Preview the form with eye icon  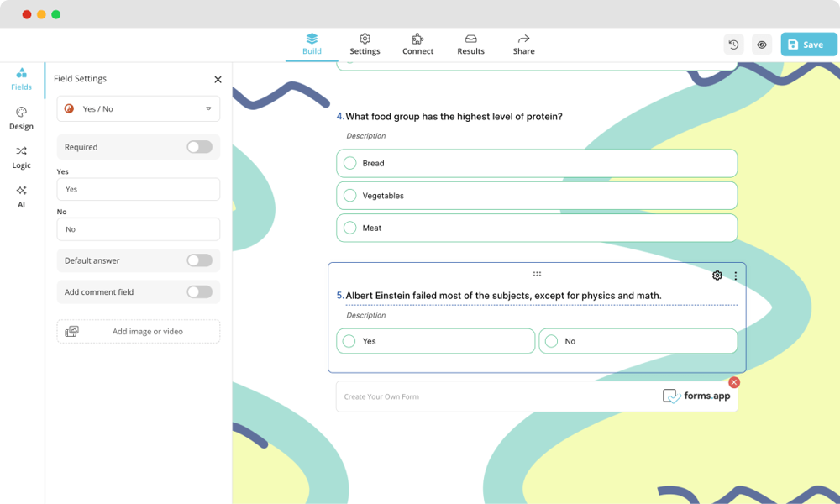point(762,45)
